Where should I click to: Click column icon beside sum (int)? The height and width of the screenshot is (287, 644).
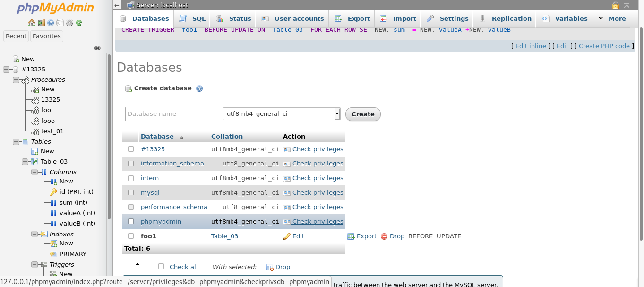pos(53,202)
